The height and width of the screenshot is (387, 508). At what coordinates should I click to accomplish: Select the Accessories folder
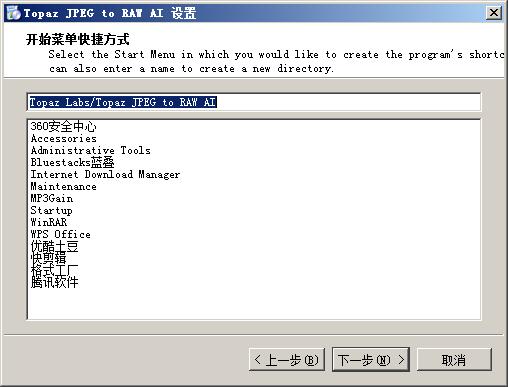[x=64, y=138]
